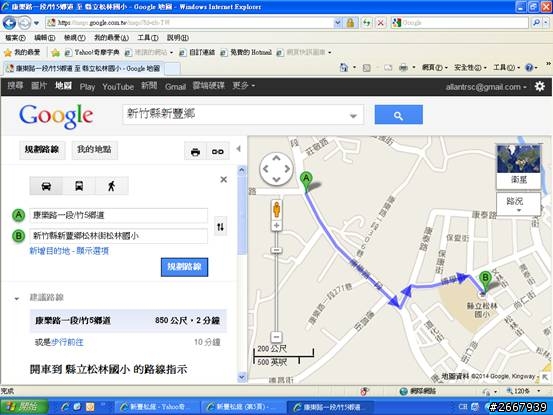This screenshot has height=415, width=553.
Task: Click the security lock icon in address bar
Action: [x=350, y=23]
